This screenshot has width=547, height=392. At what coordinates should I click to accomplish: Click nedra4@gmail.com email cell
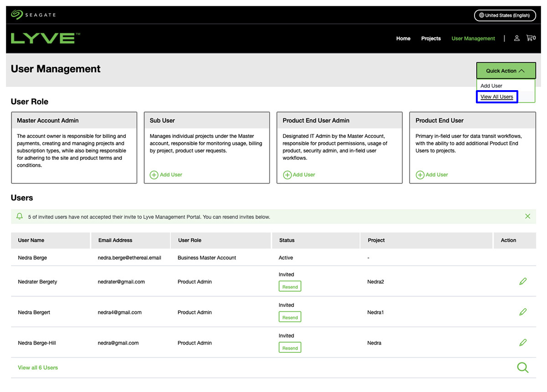pos(119,312)
